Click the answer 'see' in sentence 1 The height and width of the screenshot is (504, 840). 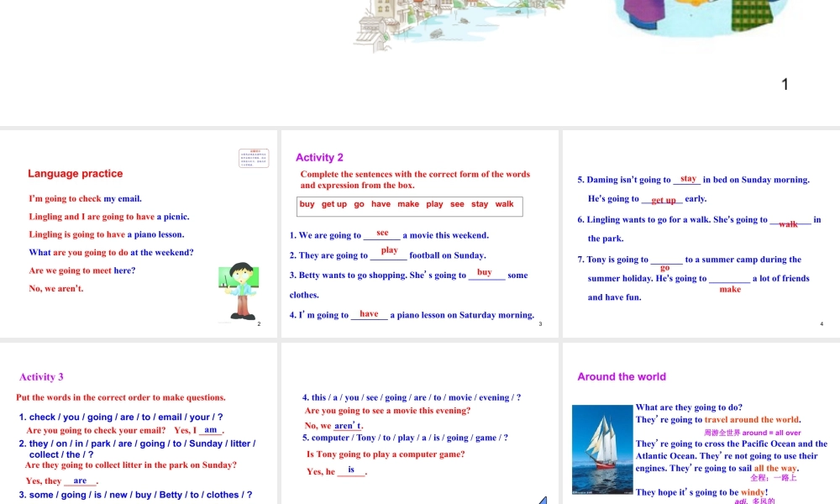[382, 233]
